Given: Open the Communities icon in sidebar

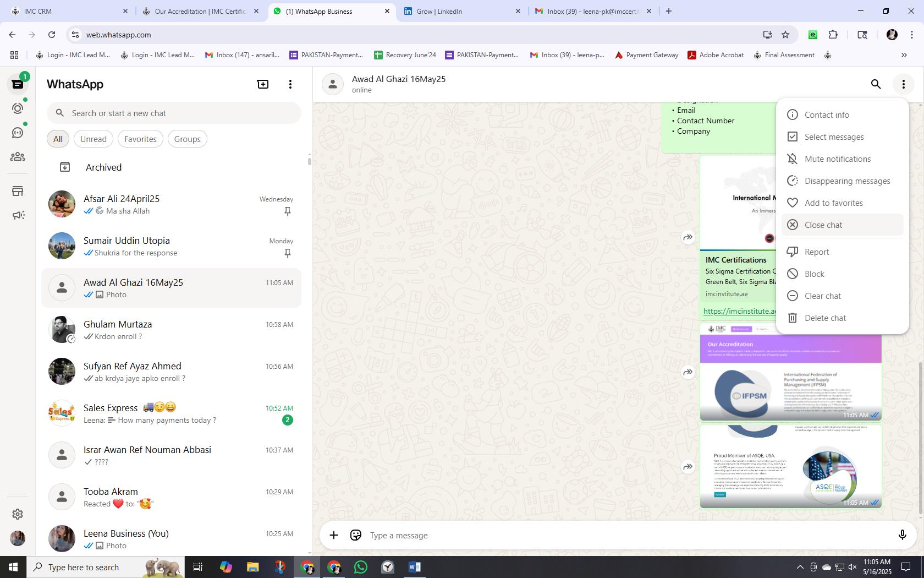Looking at the screenshot, I should point(18,157).
